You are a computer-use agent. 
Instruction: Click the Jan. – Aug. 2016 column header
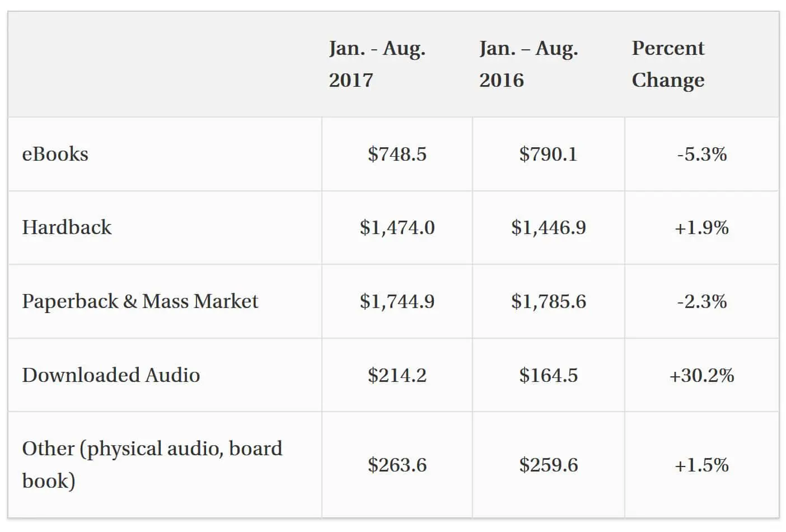coord(528,64)
